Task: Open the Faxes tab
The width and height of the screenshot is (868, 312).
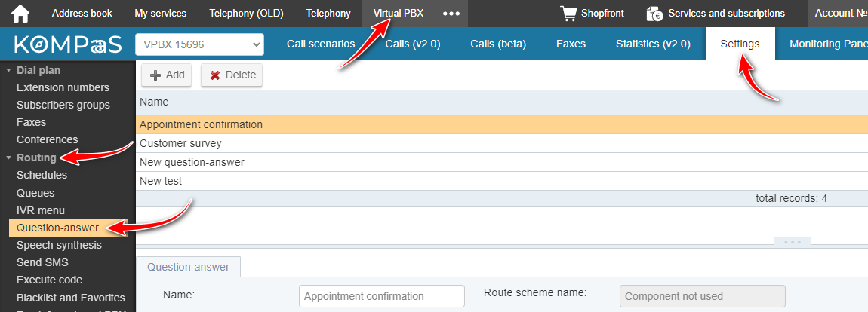Action: coord(571,44)
